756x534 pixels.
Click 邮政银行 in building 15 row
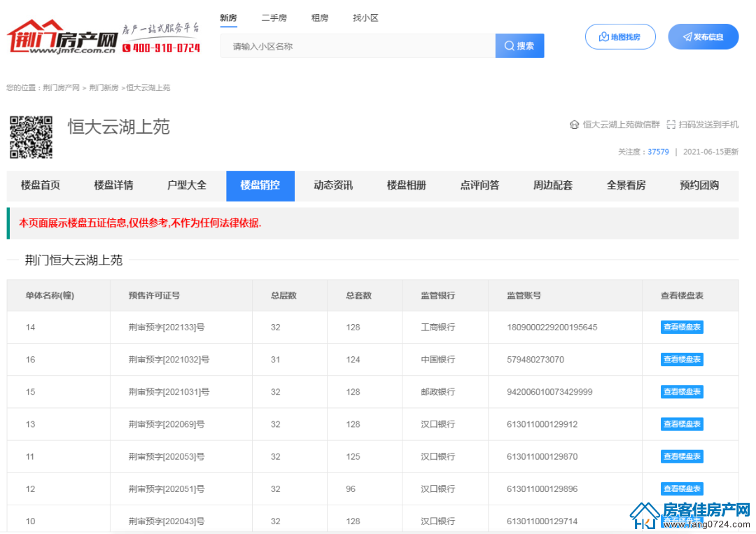tap(437, 392)
